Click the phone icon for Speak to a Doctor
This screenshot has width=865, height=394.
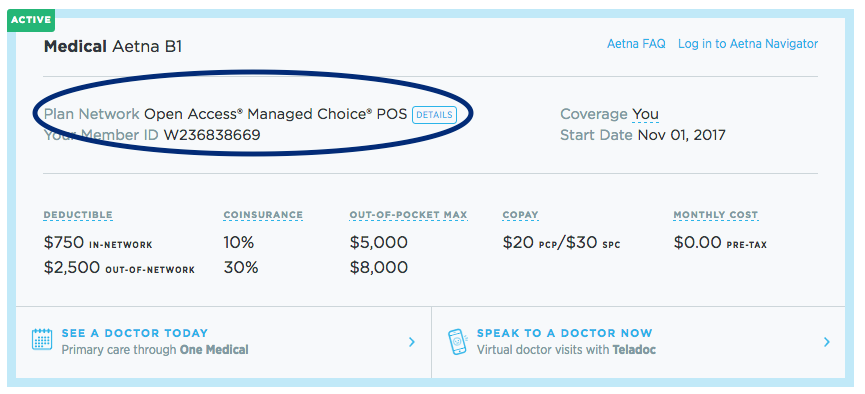pos(457,341)
